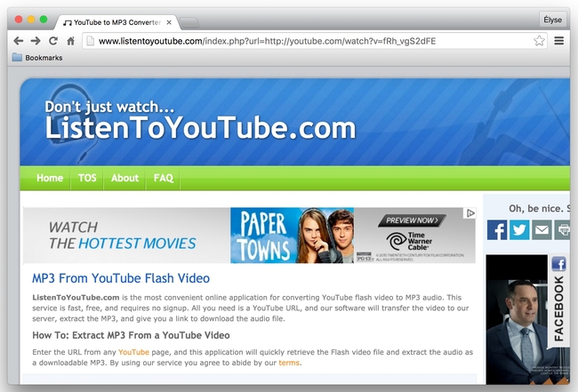Click the address bar URL field
Viewport: 578px width, 392px height.
coord(313,41)
